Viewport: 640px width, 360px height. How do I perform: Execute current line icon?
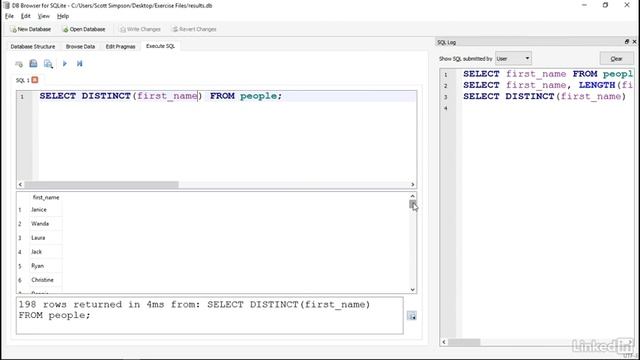80,64
